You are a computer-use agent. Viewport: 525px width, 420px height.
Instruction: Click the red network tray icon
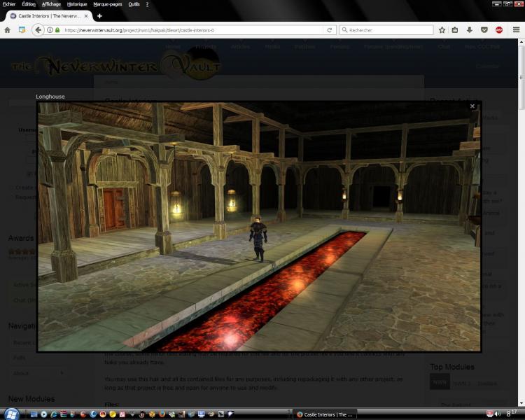coord(489,414)
